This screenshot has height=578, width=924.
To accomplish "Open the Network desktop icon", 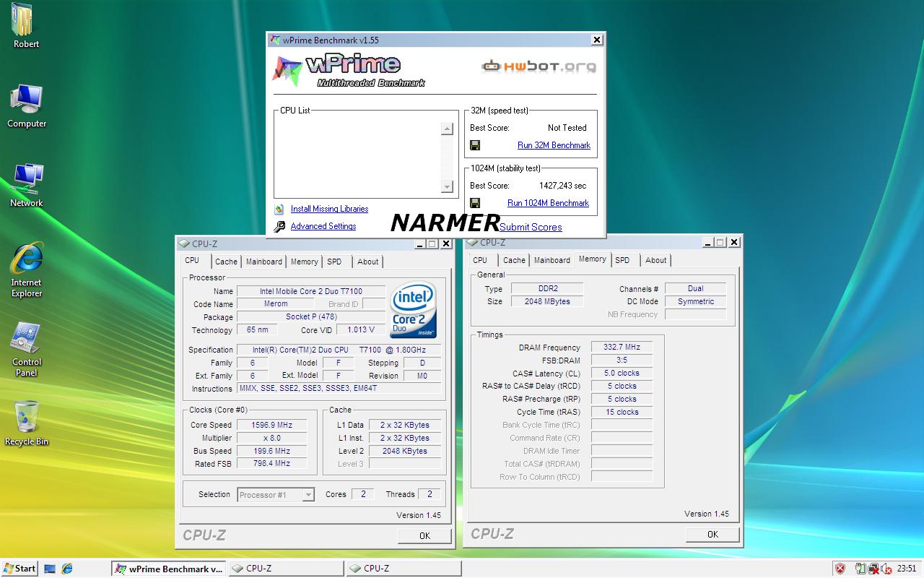I will pos(26,185).
